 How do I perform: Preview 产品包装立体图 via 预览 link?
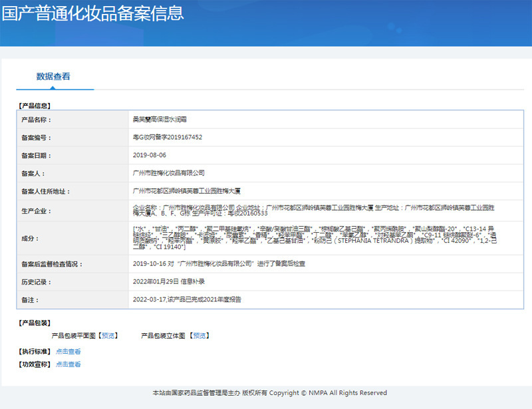[x=199, y=336]
